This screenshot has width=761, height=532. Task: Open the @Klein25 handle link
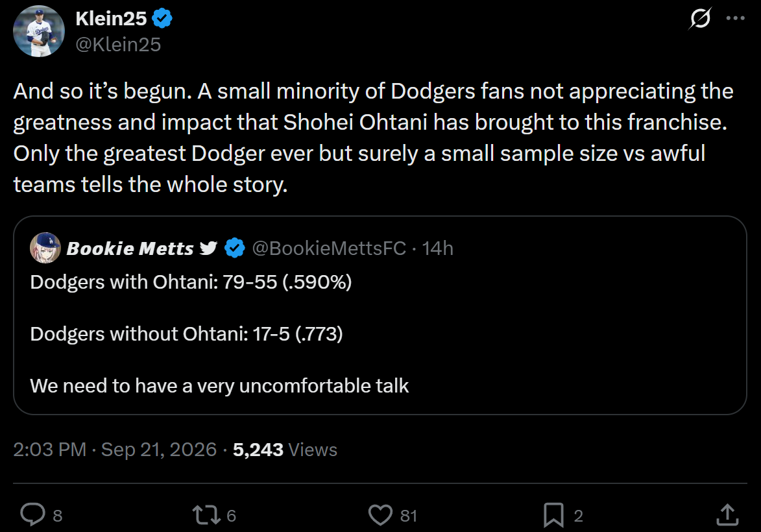point(118,45)
